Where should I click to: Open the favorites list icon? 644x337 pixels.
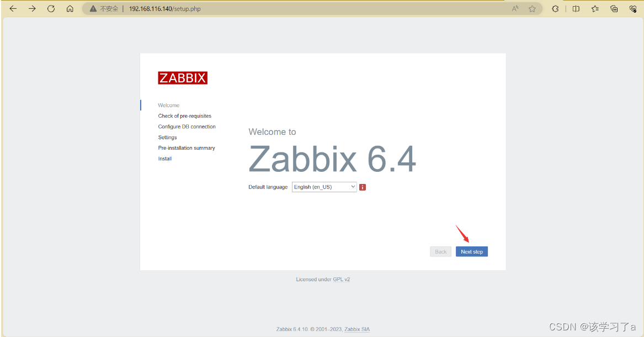(595, 9)
